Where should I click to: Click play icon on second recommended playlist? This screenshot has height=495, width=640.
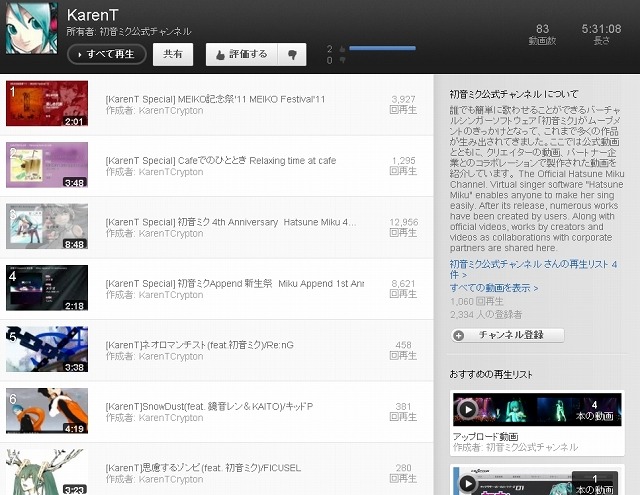pos(467,484)
